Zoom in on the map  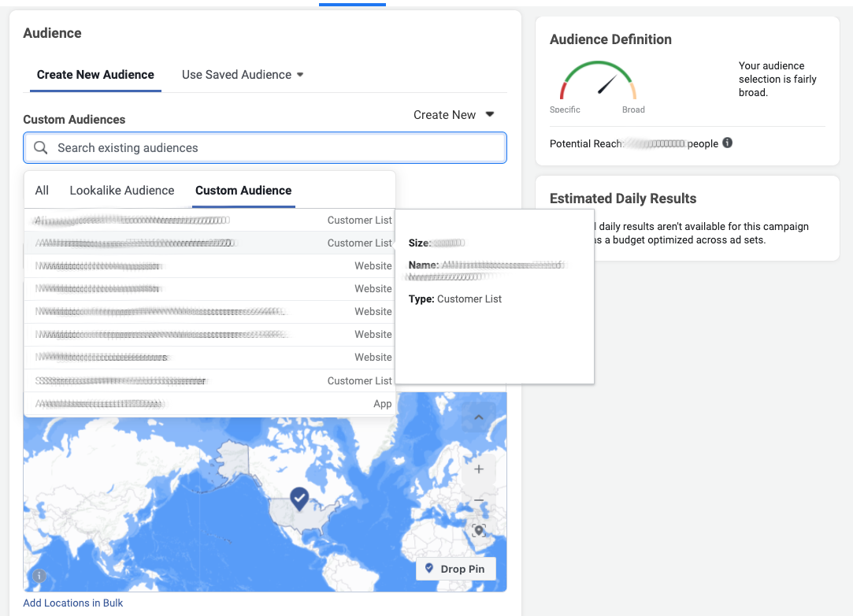[x=479, y=469]
